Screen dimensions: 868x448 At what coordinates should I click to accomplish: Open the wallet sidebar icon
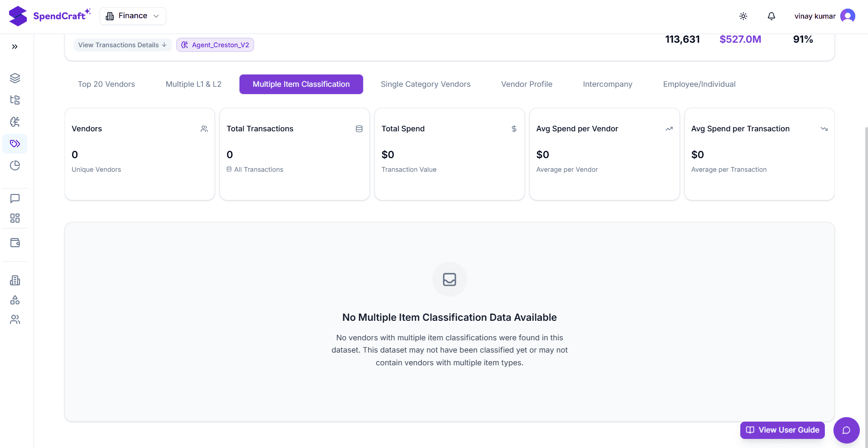pos(15,243)
